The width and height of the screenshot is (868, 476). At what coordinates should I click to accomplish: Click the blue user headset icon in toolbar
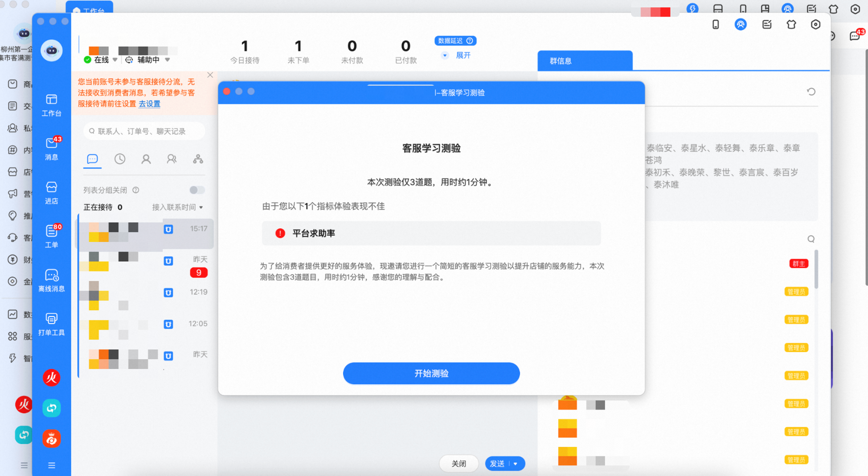click(741, 25)
